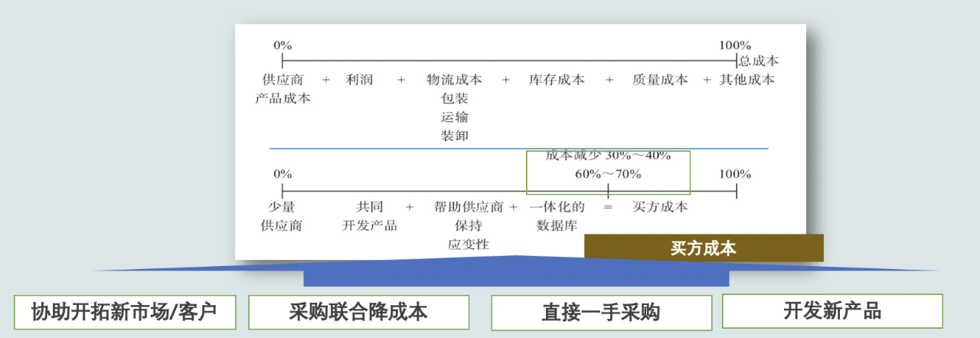This screenshot has height=338, width=980.
Task: Click the 总成本 label at axis end
Action: click(x=758, y=61)
